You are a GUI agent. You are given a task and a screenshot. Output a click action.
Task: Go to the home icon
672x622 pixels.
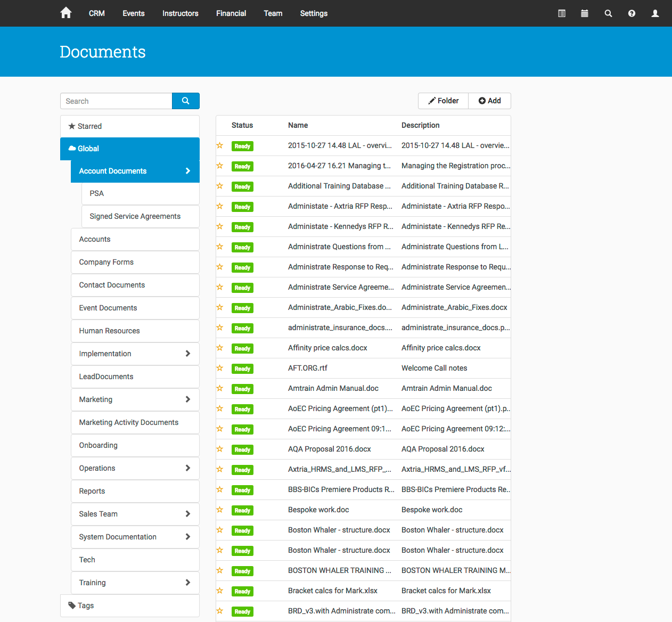pos(65,13)
